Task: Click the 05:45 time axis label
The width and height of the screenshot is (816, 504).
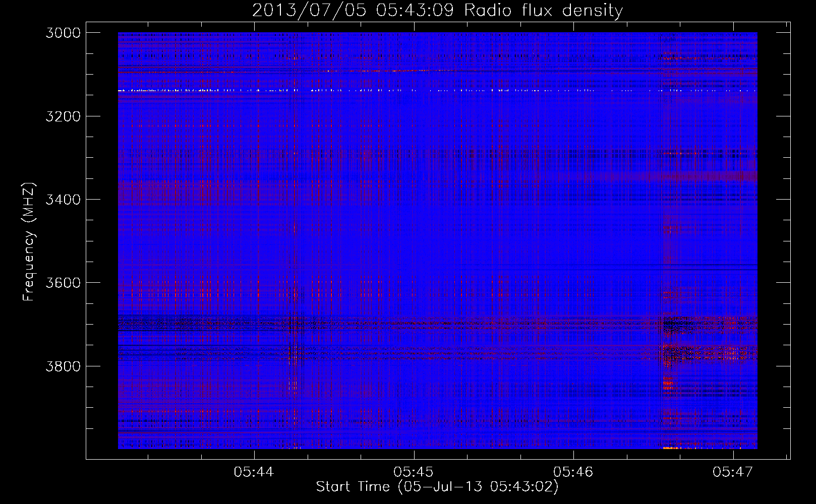Action: pyautogui.click(x=414, y=472)
